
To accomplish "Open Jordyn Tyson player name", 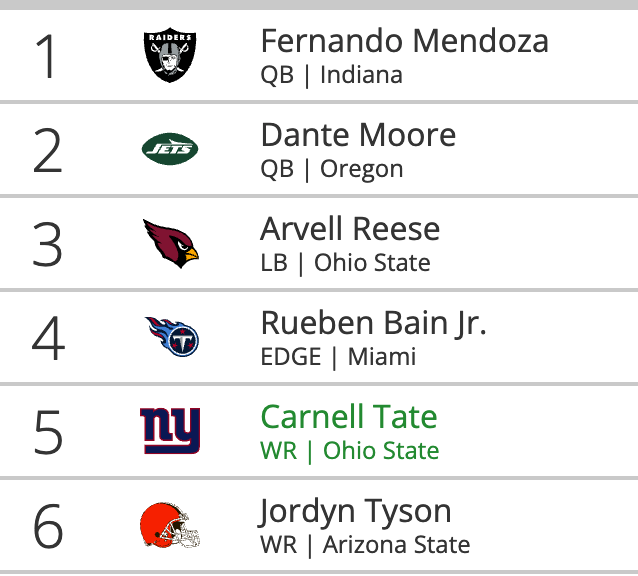I will tap(355, 511).
